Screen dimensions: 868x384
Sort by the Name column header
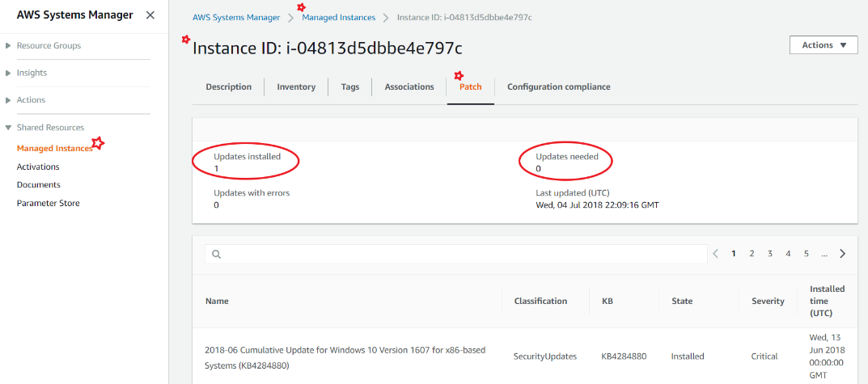point(217,301)
